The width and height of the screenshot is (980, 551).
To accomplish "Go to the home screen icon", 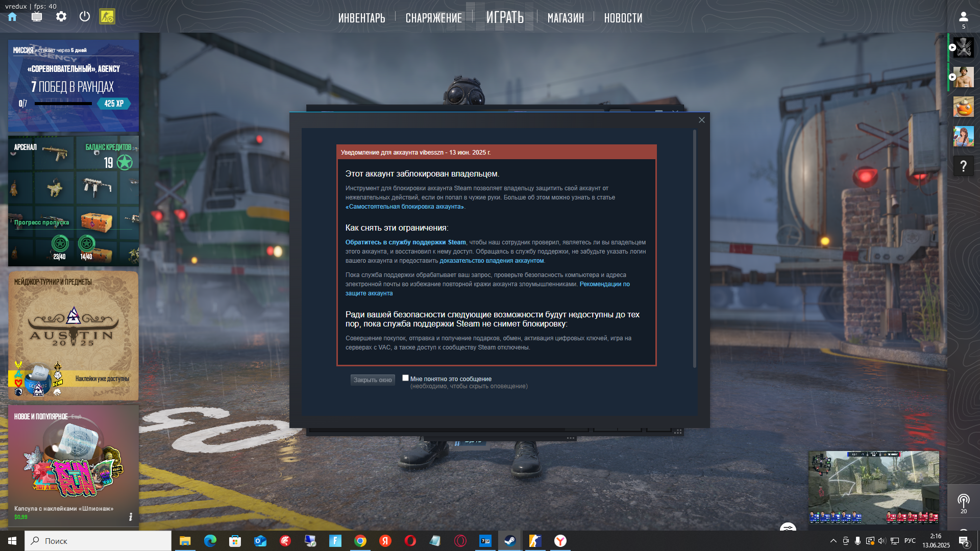I will point(12,17).
